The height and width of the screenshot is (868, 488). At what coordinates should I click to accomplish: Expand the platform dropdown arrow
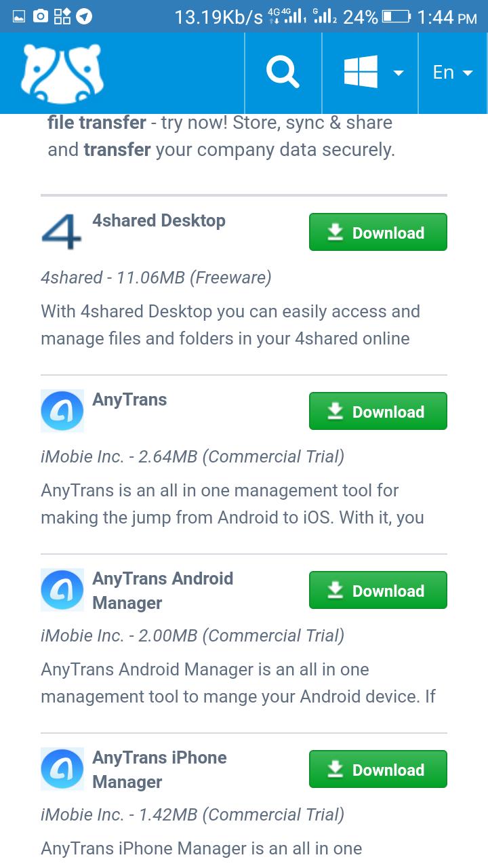pos(399,73)
